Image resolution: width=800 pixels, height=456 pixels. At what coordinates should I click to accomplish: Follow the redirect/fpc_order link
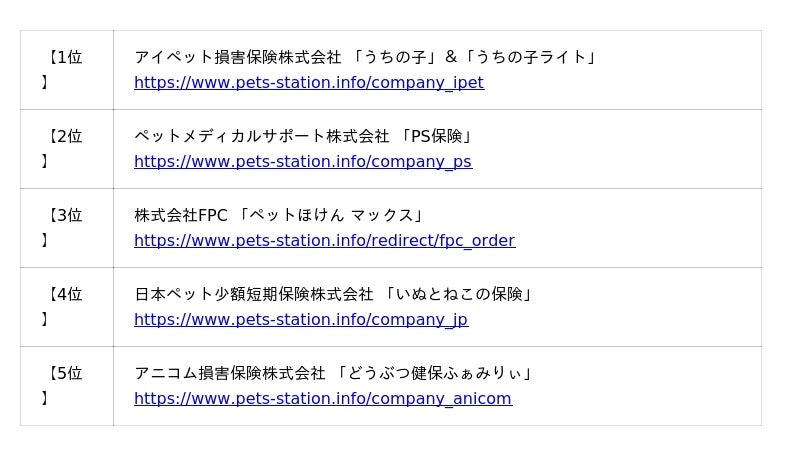pyautogui.click(x=324, y=241)
